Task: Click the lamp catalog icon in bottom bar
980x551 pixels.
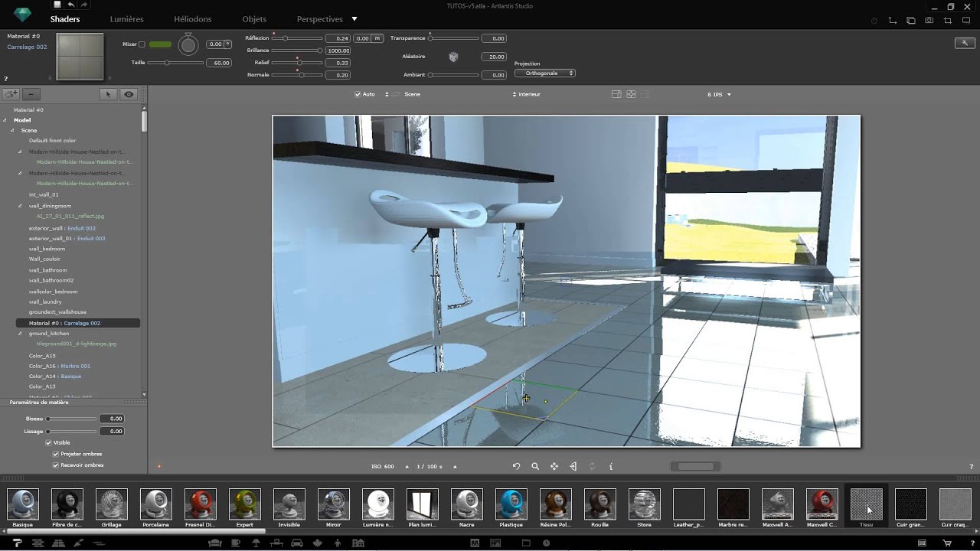Action: pyautogui.click(x=256, y=543)
